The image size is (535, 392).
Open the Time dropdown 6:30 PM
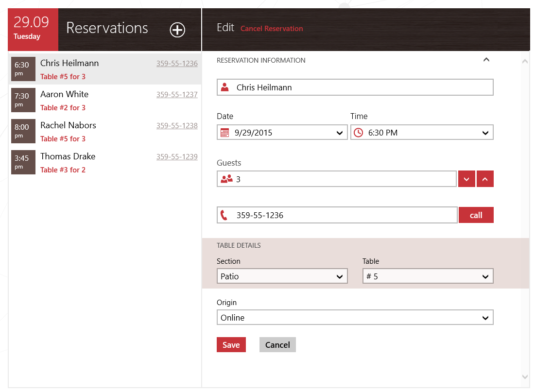tap(422, 133)
